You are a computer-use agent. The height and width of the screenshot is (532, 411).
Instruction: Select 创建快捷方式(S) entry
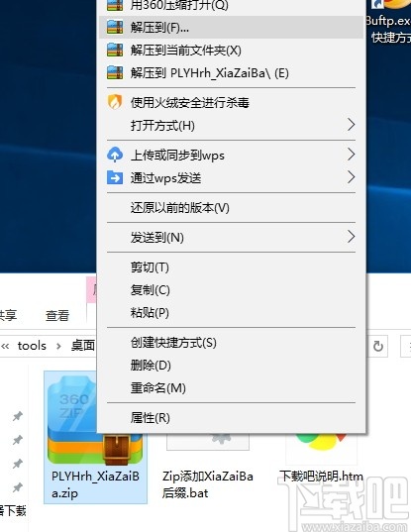coord(231,343)
